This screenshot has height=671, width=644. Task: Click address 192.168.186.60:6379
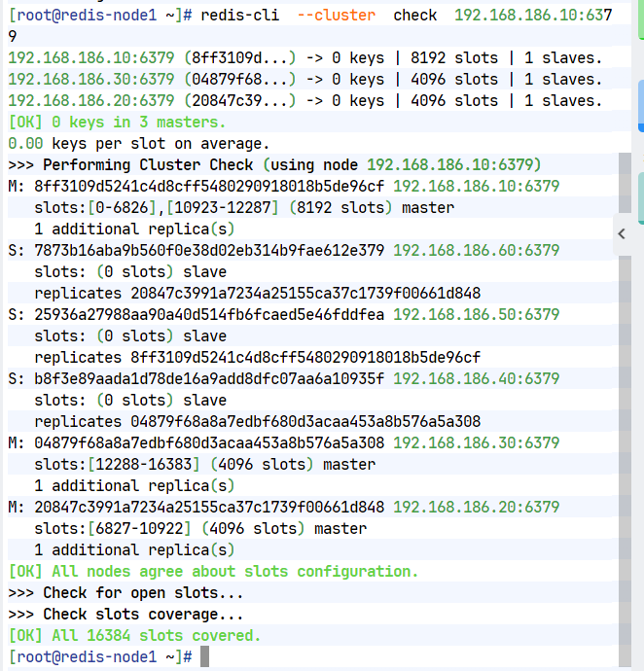(x=476, y=251)
